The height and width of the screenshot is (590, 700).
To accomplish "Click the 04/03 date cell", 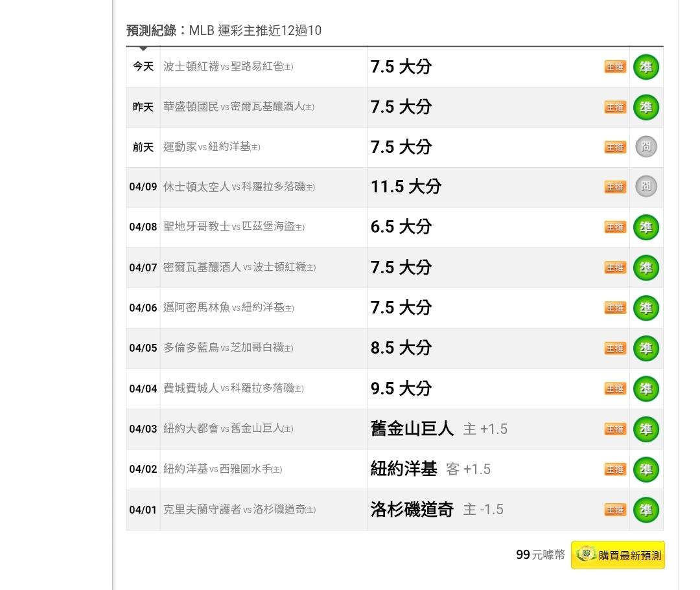I will click(143, 429).
